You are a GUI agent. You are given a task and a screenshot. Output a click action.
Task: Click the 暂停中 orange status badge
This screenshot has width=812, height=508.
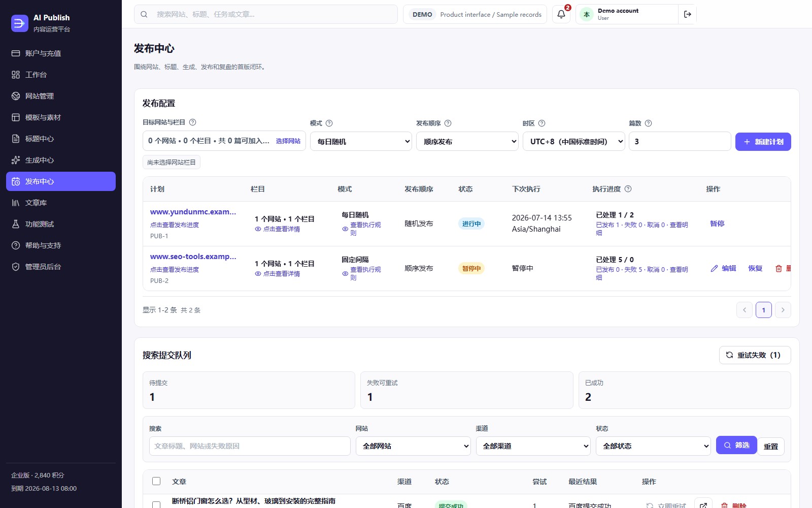[x=471, y=268]
